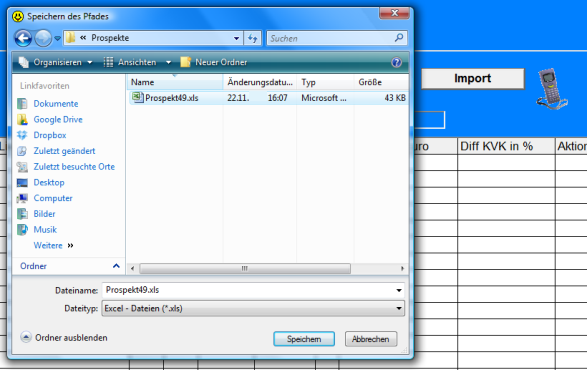Click the Speichern button
This screenshot has width=587, height=370.
304,339
